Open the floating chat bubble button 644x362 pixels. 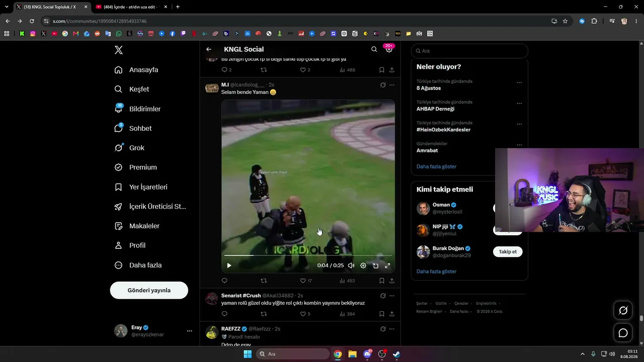click(x=623, y=333)
